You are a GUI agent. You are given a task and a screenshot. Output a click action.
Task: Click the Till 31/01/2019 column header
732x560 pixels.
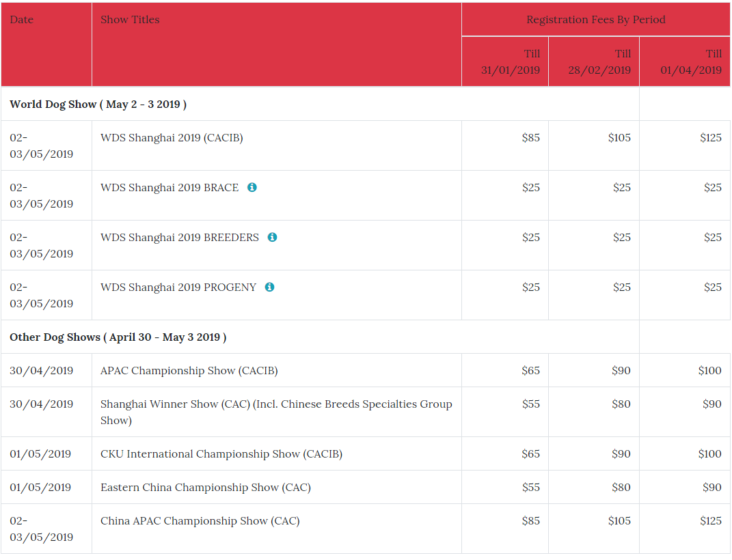tap(511, 61)
